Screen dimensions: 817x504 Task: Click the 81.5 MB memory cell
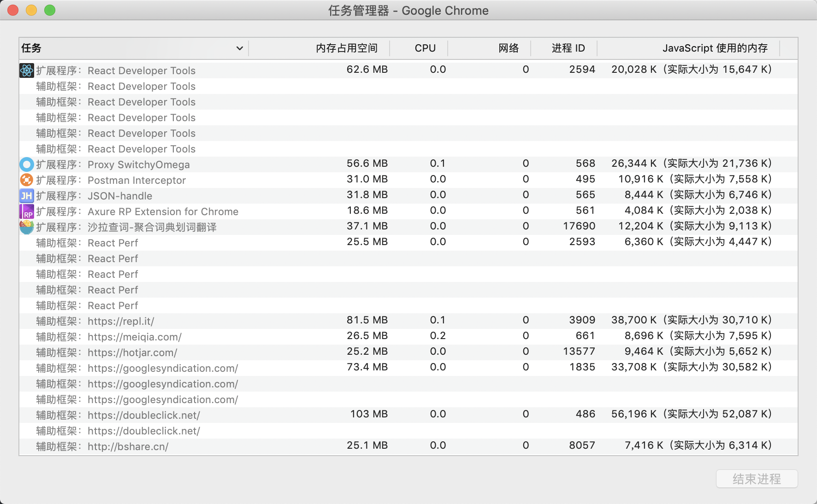pos(367,320)
